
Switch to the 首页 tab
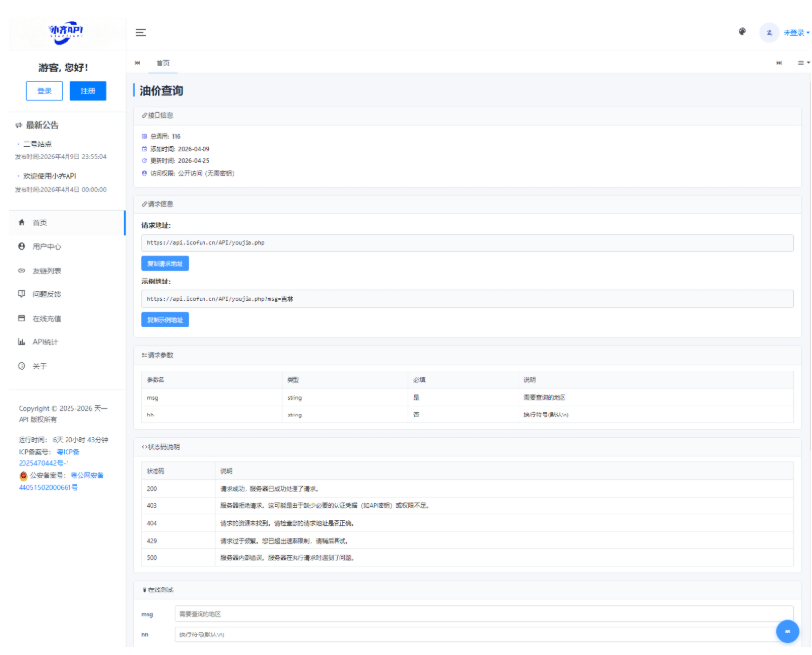[162, 64]
